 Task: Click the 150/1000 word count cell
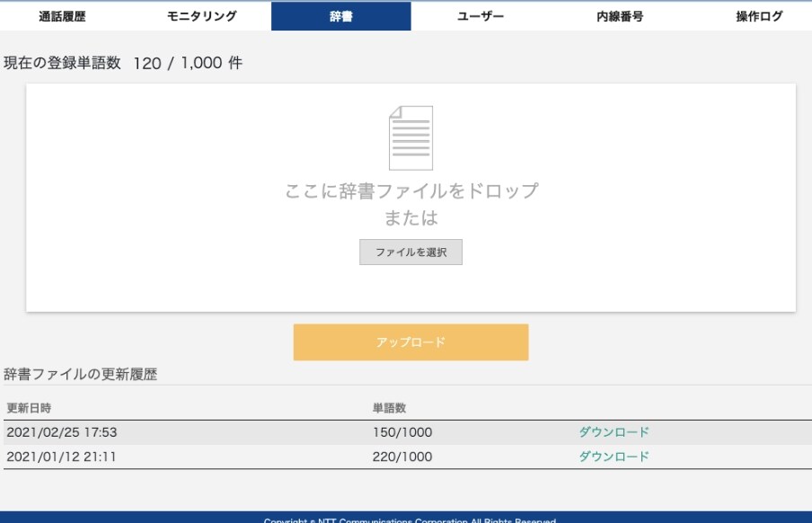[402, 431]
